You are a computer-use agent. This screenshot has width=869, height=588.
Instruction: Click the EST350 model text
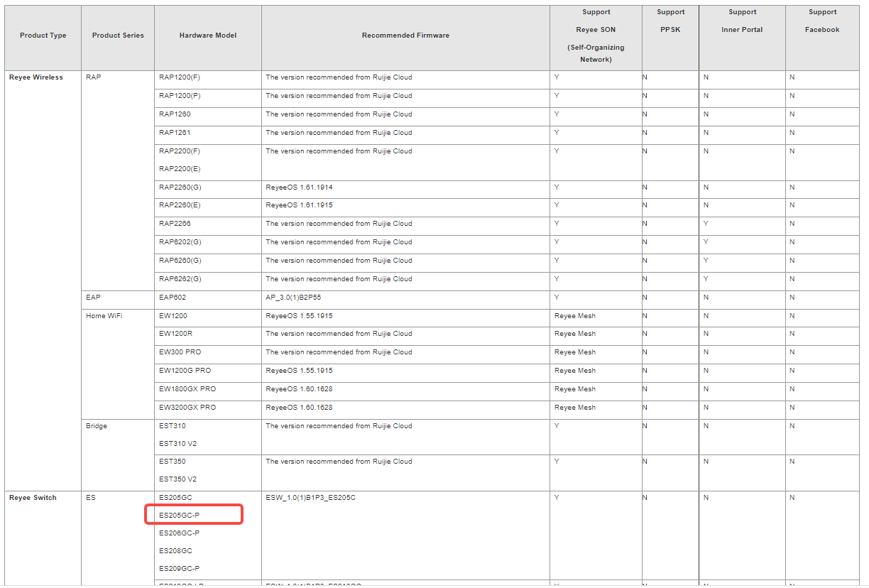tap(173, 462)
